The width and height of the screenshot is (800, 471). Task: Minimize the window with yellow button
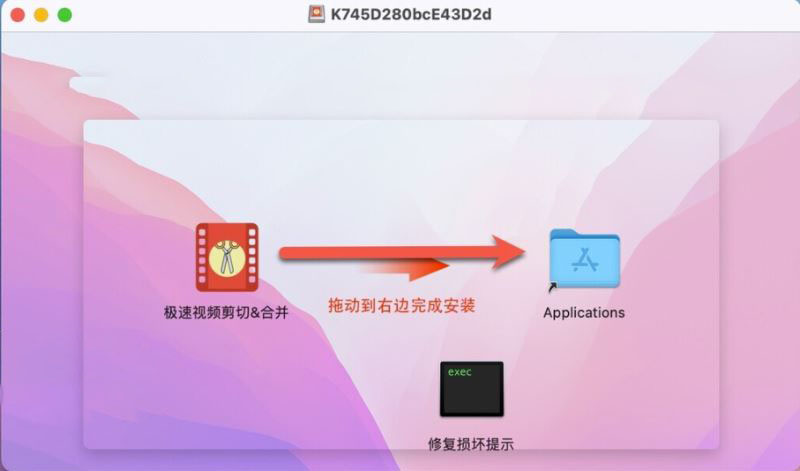[x=41, y=15]
